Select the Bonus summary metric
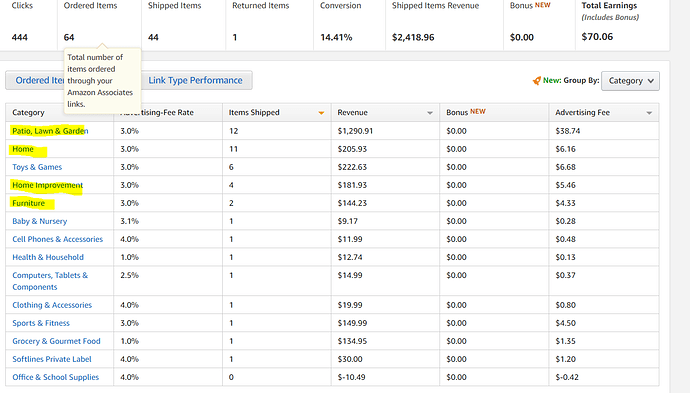This screenshot has width=690, height=393. point(540,24)
